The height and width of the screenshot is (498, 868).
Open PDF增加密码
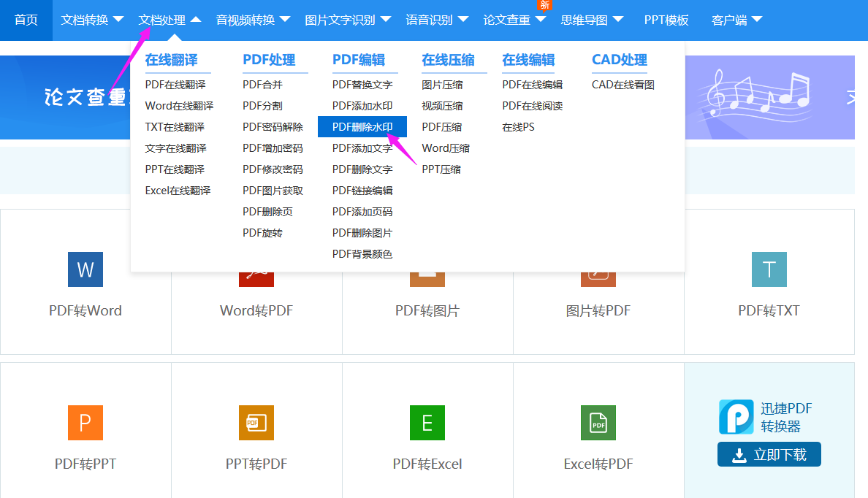point(273,148)
